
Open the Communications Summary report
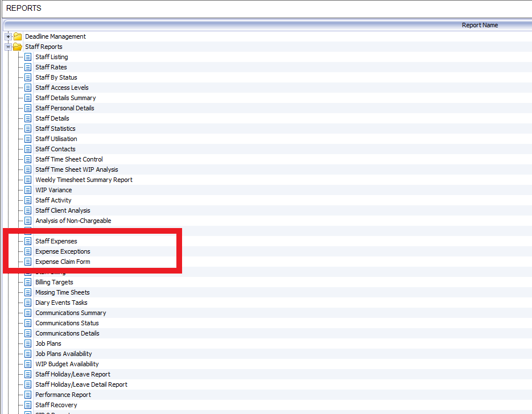point(71,313)
